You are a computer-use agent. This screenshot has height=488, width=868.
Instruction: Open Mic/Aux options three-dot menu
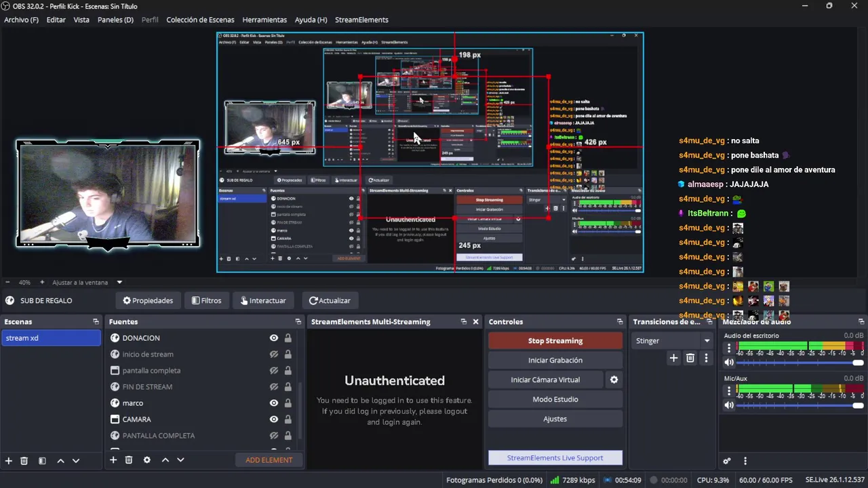(x=729, y=391)
